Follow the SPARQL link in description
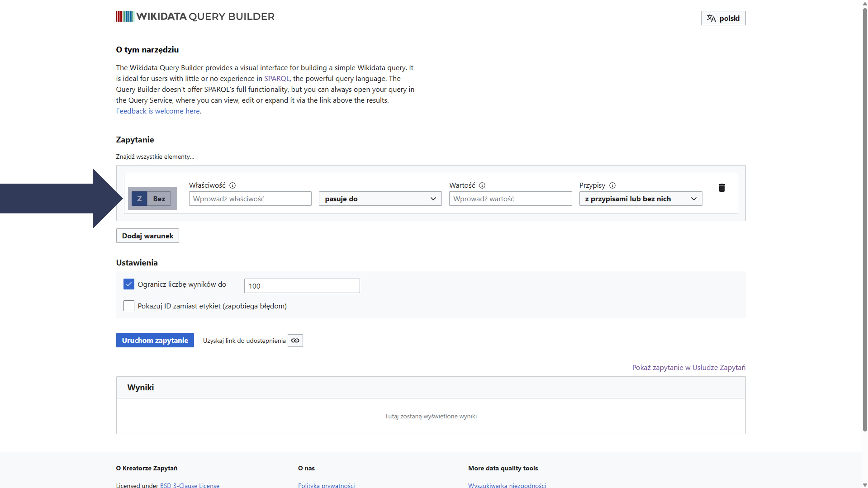 277,79
